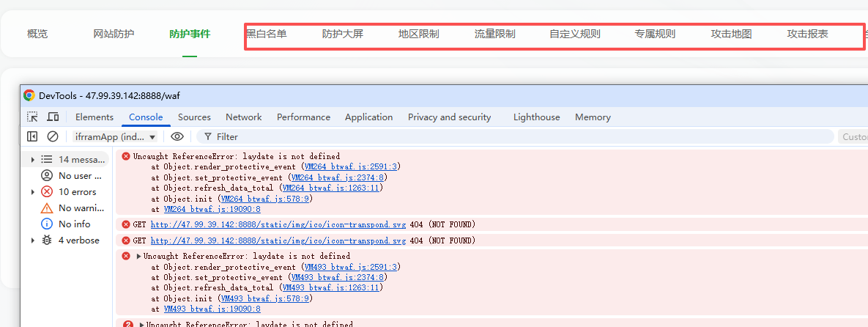Switch to the Console tab
Viewport: 868px width, 327px height.
(146, 117)
